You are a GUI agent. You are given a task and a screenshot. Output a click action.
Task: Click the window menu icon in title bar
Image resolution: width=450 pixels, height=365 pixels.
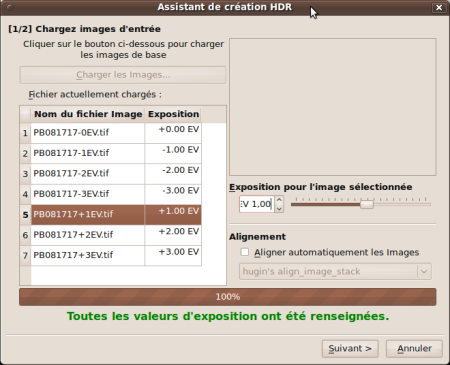10,7
